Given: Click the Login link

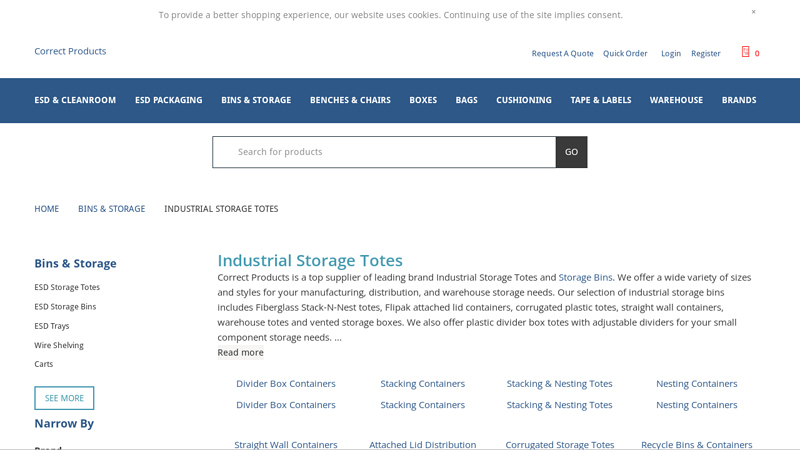Looking at the screenshot, I should coord(671,54).
